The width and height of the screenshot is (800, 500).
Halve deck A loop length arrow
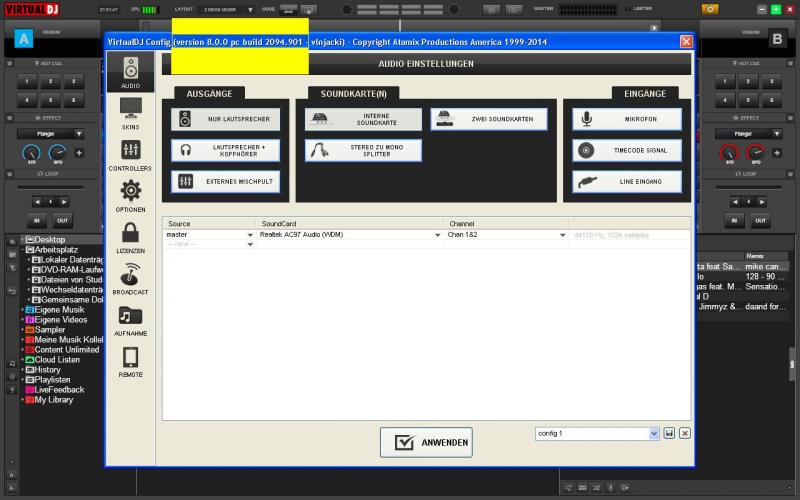[x=37, y=202]
